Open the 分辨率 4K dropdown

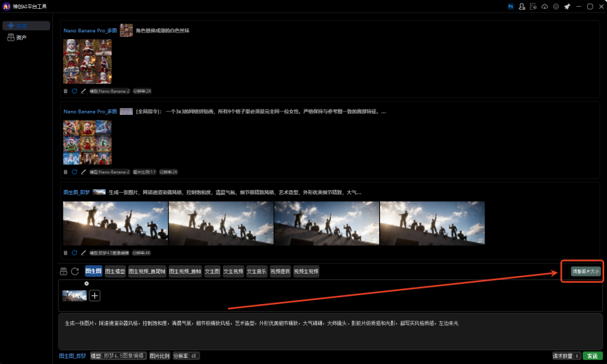[186, 356]
